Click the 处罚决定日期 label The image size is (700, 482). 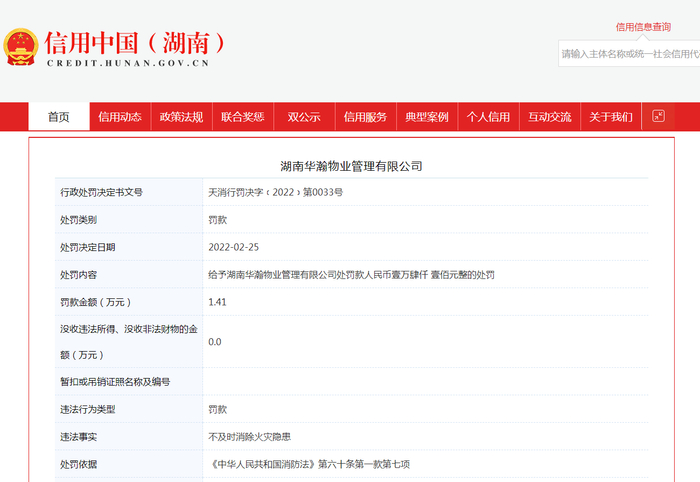pyautogui.click(x=88, y=247)
